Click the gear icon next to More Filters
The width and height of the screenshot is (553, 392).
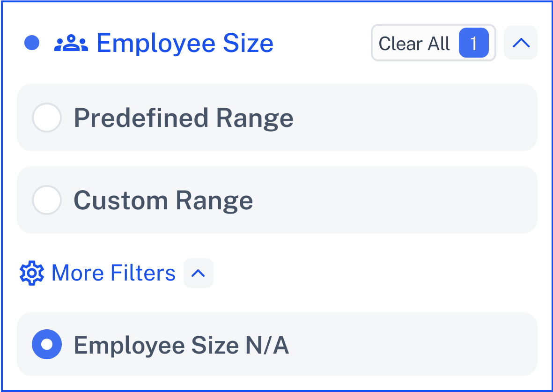(32, 273)
